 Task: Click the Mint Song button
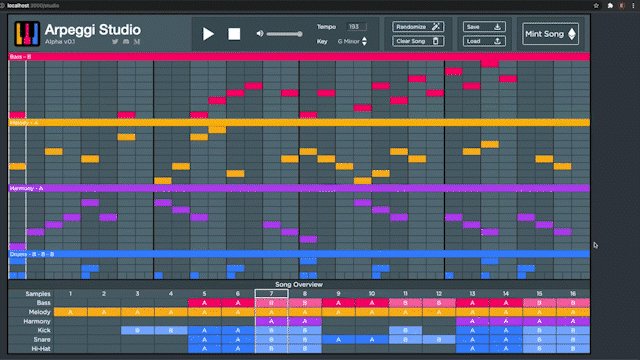(550, 34)
